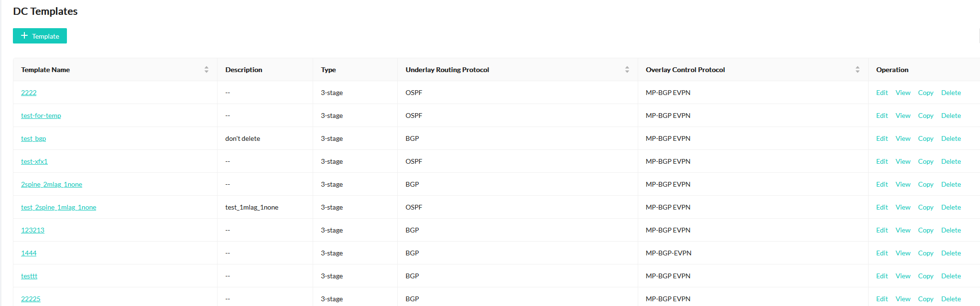Delete the test_2spine_1mlag_1none template
The width and height of the screenshot is (980, 306).
coord(951,207)
